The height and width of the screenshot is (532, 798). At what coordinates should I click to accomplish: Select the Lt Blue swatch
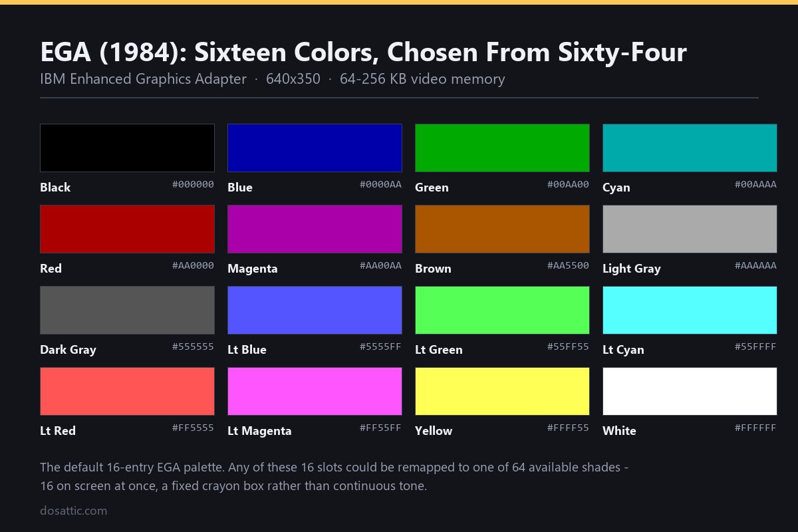point(315,310)
